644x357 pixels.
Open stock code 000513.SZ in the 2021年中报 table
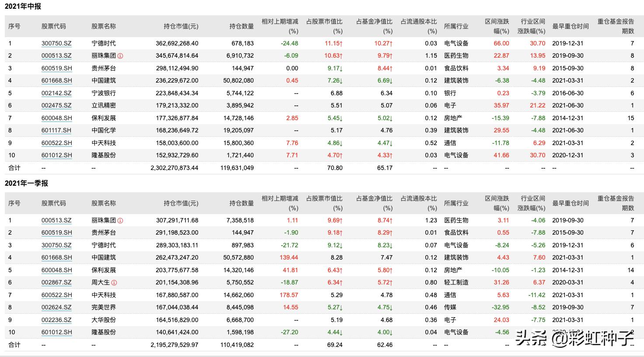tap(56, 55)
